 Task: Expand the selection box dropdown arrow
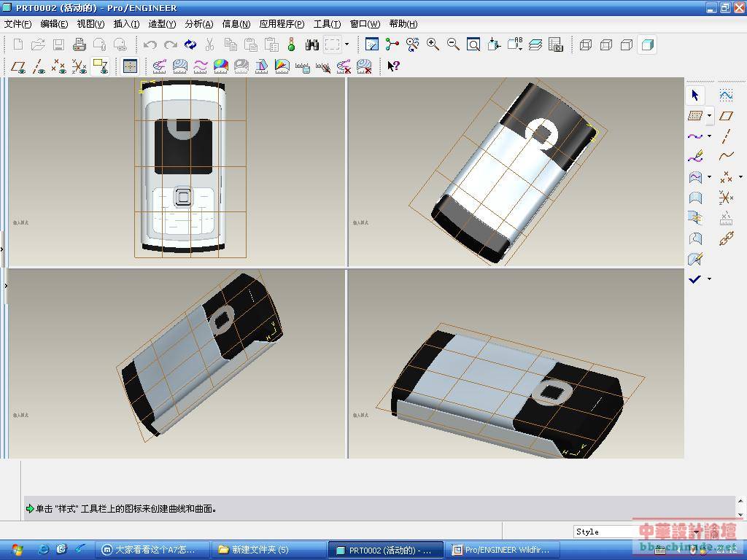[x=347, y=44]
